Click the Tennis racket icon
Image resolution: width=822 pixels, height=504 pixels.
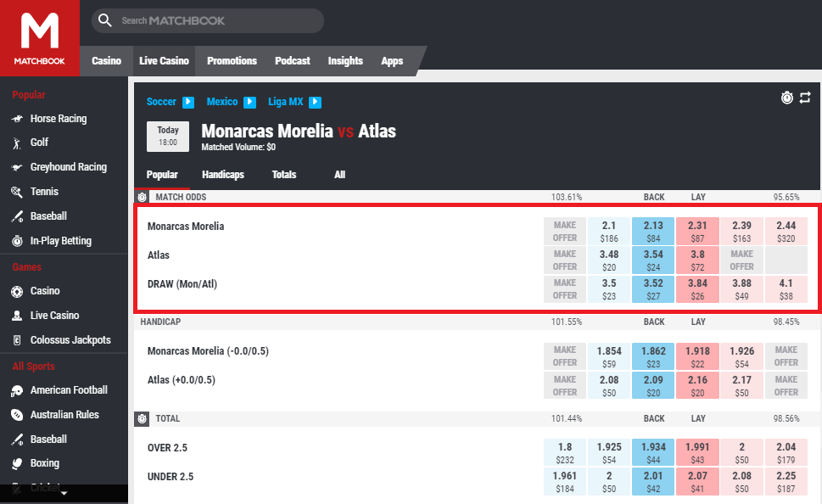click(17, 192)
